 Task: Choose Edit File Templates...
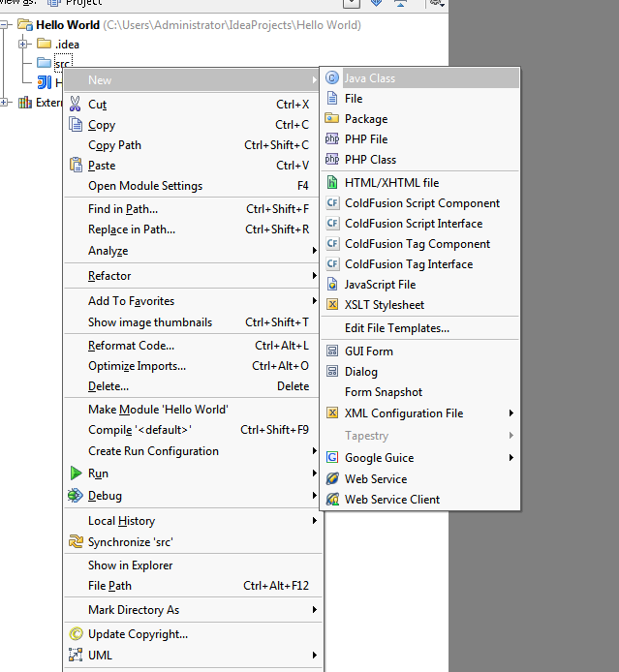click(x=420, y=328)
